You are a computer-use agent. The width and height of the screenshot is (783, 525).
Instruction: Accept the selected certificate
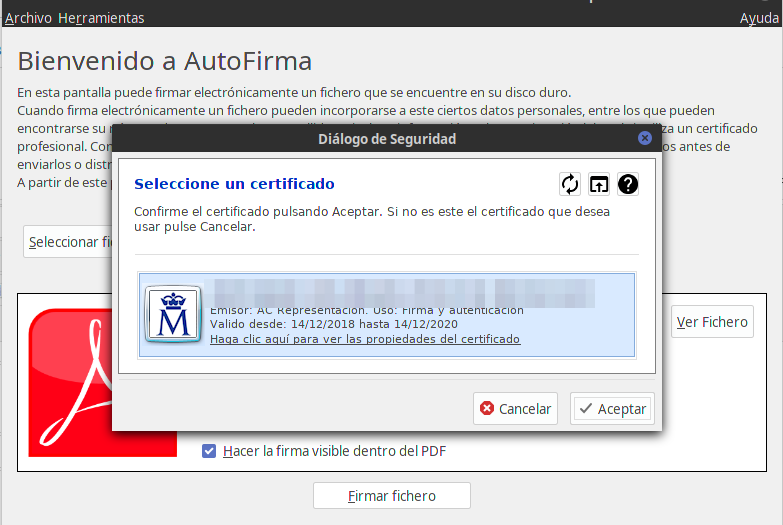pos(612,409)
